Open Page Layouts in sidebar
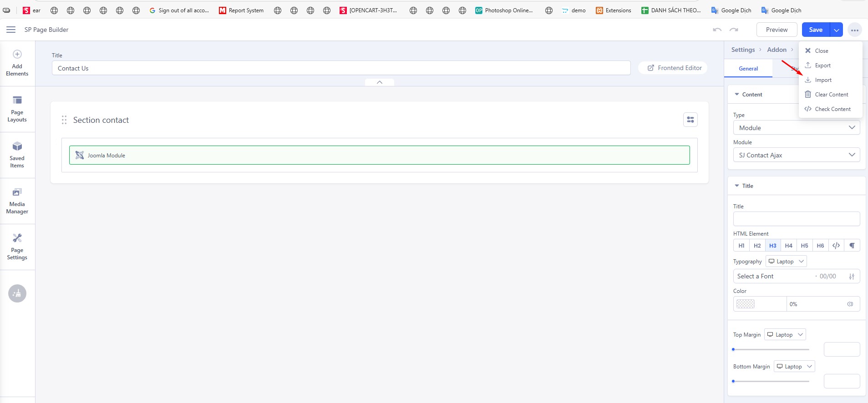Screen dimensions: 868x403 coord(17,109)
